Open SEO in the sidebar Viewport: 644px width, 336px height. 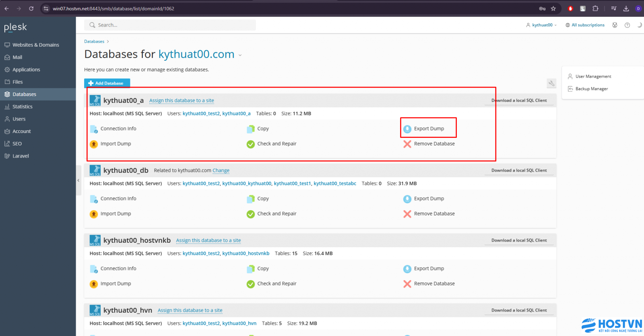(x=38, y=143)
